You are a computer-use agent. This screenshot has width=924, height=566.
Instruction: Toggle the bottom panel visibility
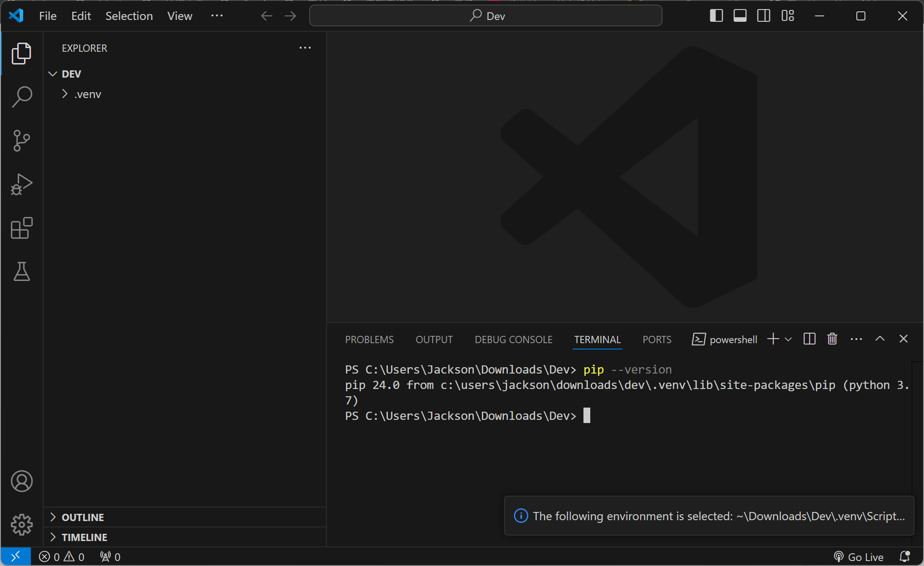click(740, 16)
